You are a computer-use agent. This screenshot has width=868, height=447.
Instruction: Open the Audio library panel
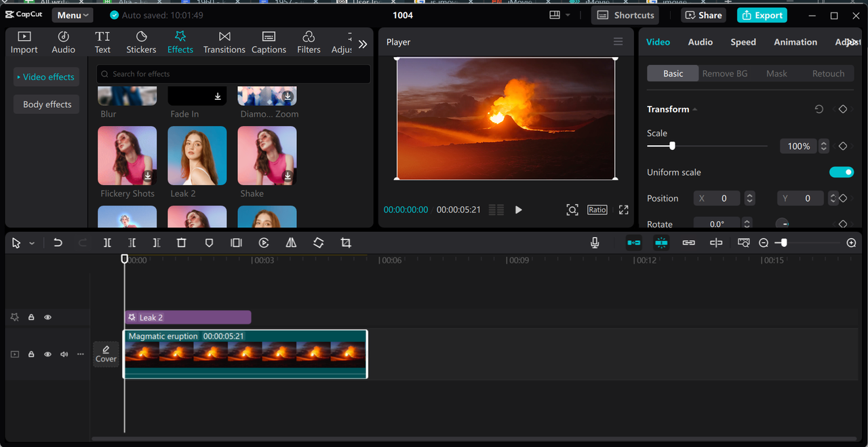(x=63, y=42)
